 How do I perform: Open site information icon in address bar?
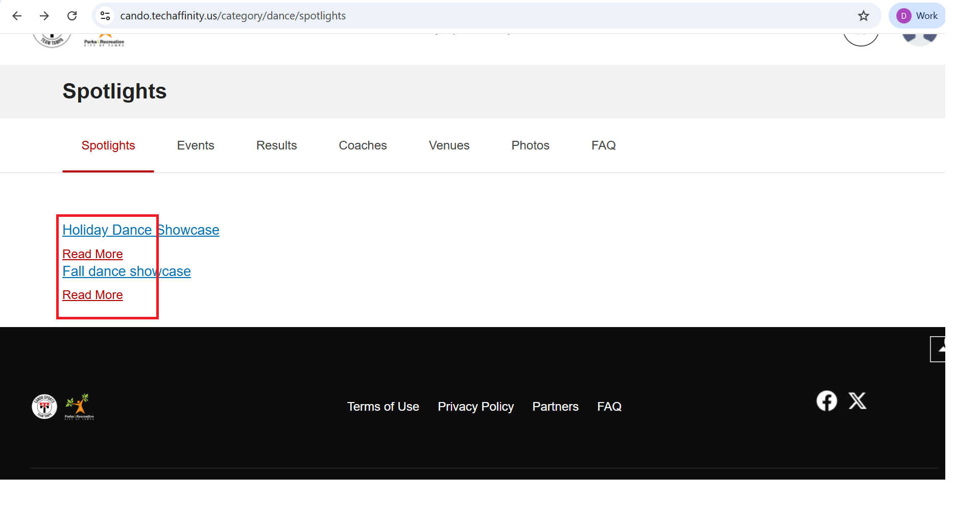pos(105,16)
